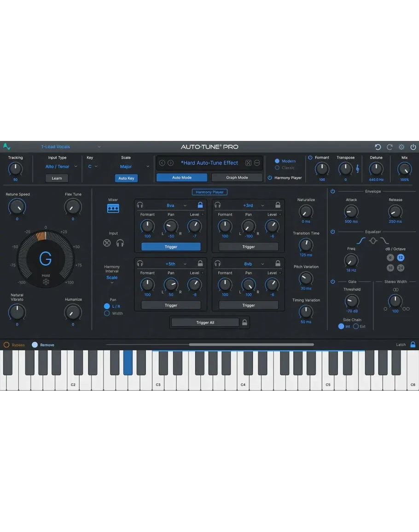Switch to Auto Mode
Screen dimensions: 419x532
(x=182, y=177)
